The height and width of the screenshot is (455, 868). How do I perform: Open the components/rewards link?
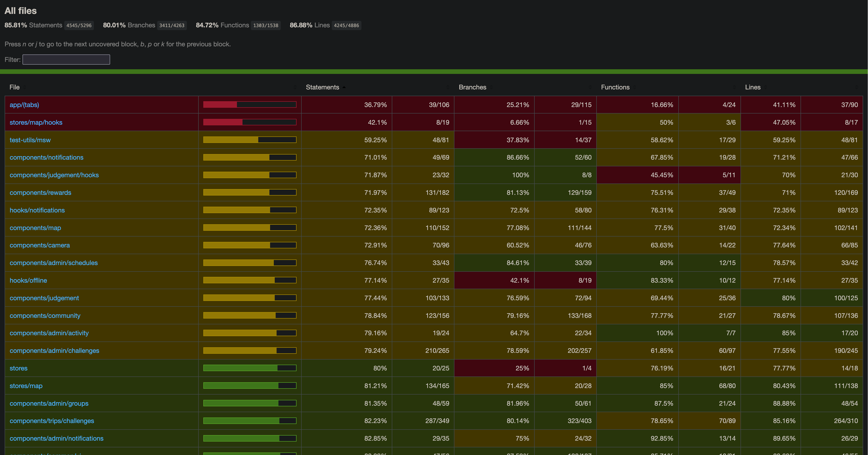coord(40,193)
